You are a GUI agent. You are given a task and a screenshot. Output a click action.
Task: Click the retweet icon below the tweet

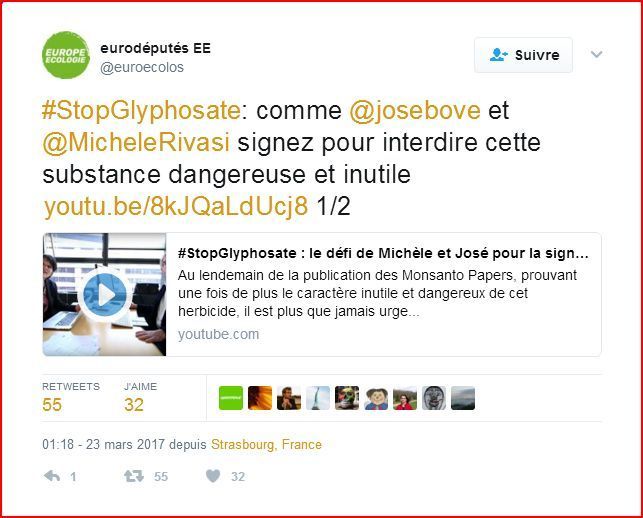point(134,476)
